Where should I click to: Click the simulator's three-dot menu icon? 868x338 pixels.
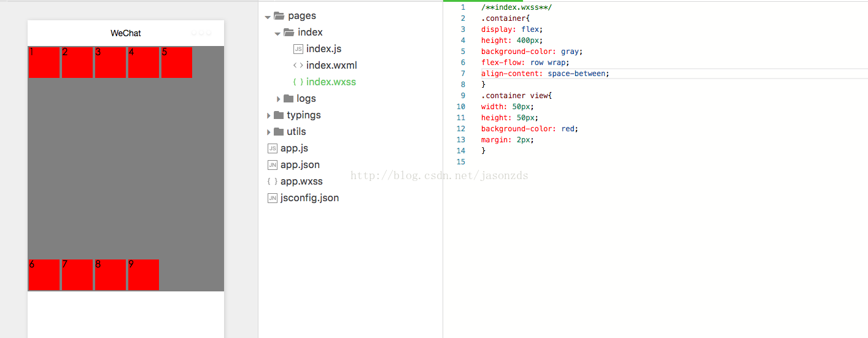coord(201,33)
